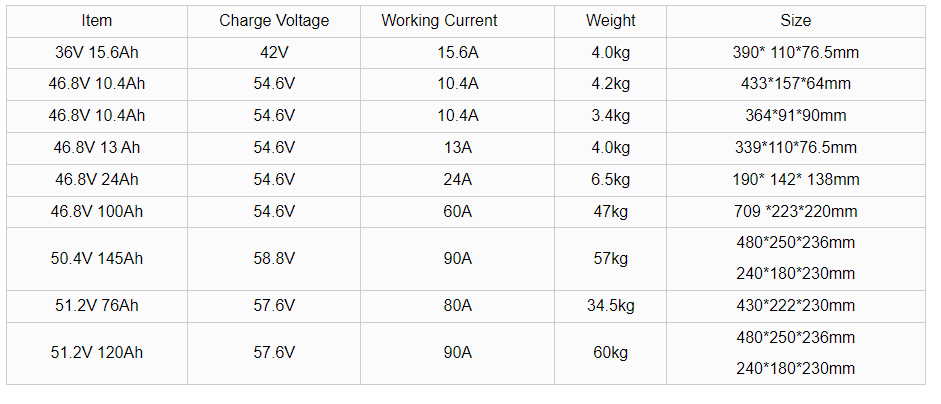The width and height of the screenshot is (941, 404).
Task: Select the 34.5kg weight cell
Action: click(x=610, y=306)
